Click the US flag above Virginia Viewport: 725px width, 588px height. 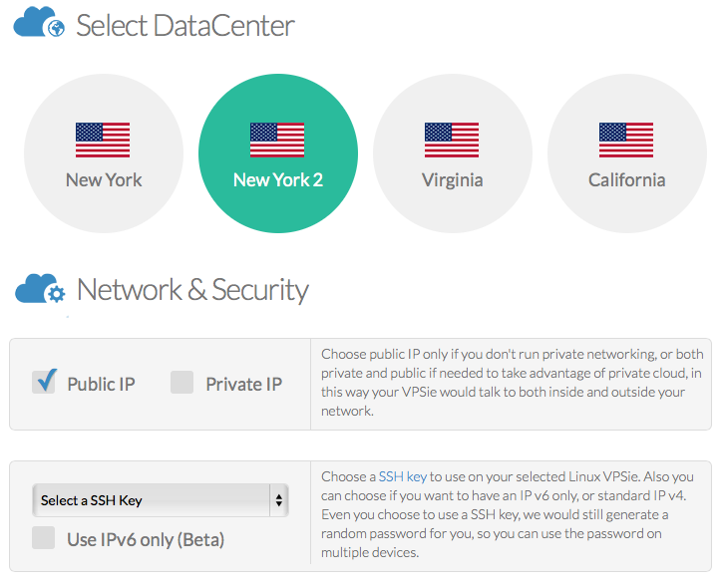click(452, 140)
